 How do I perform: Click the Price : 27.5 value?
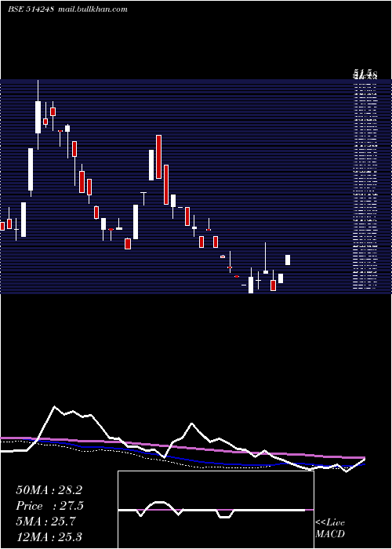tap(49, 506)
